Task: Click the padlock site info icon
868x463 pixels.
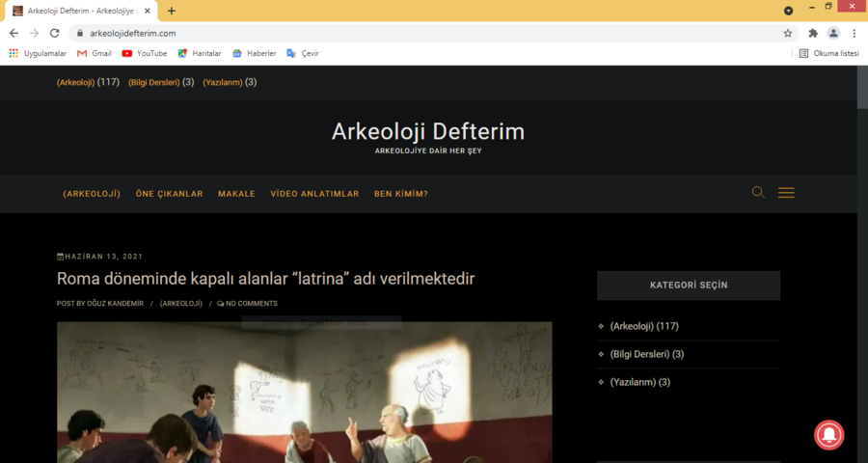Action: 80,33
